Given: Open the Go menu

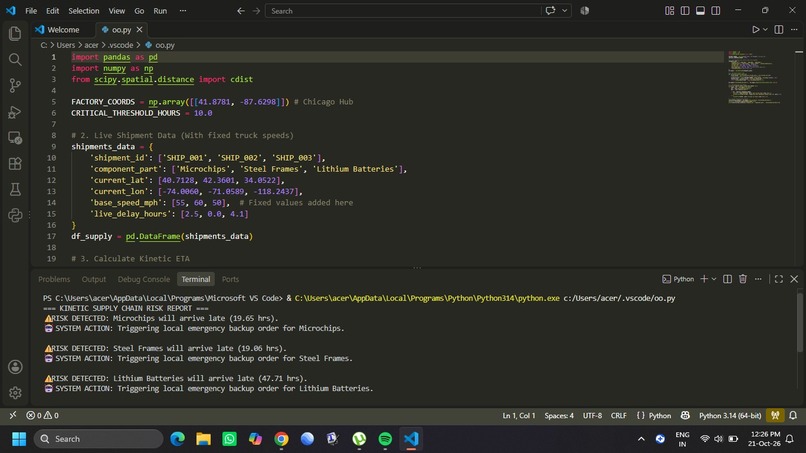Looking at the screenshot, I should pyautogui.click(x=139, y=11).
